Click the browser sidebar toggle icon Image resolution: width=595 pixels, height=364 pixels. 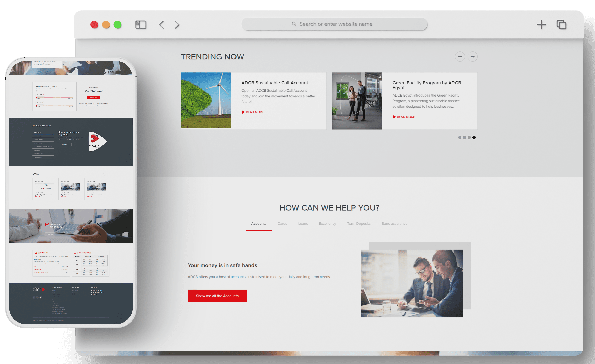(141, 25)
